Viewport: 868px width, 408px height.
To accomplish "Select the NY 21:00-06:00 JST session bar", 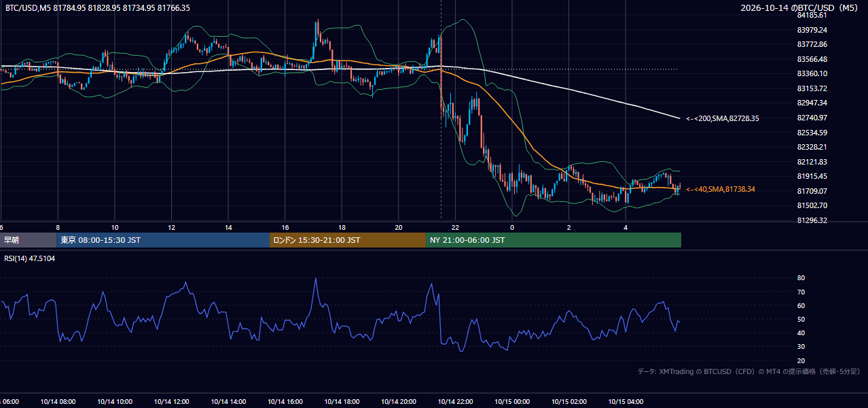I will [x=554, y=240].
